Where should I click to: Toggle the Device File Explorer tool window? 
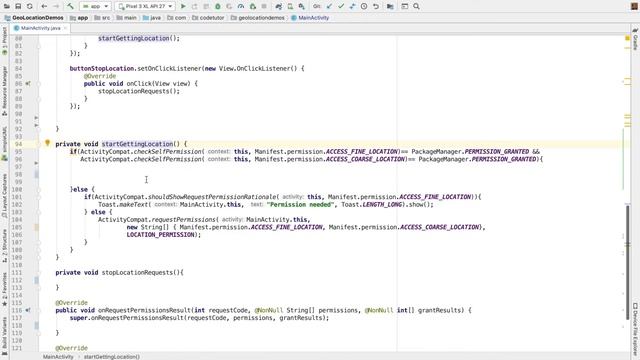click(635, 330)
